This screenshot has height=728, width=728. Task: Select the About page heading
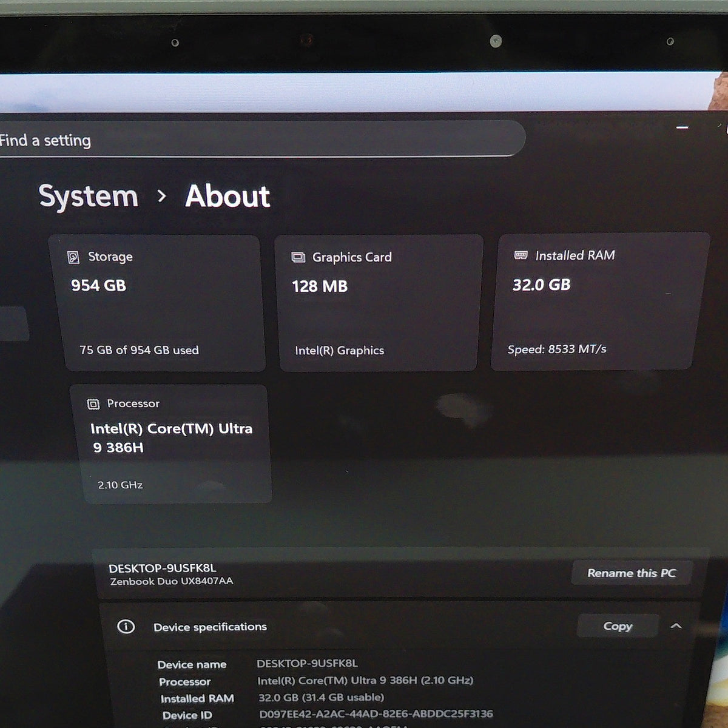pyautogui.click(x=227, y=196)
